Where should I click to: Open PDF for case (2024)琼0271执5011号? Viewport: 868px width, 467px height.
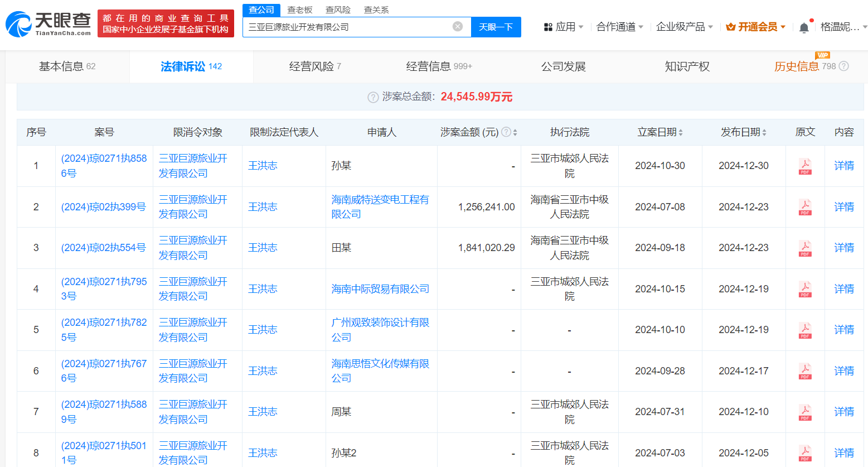point(805,453)
